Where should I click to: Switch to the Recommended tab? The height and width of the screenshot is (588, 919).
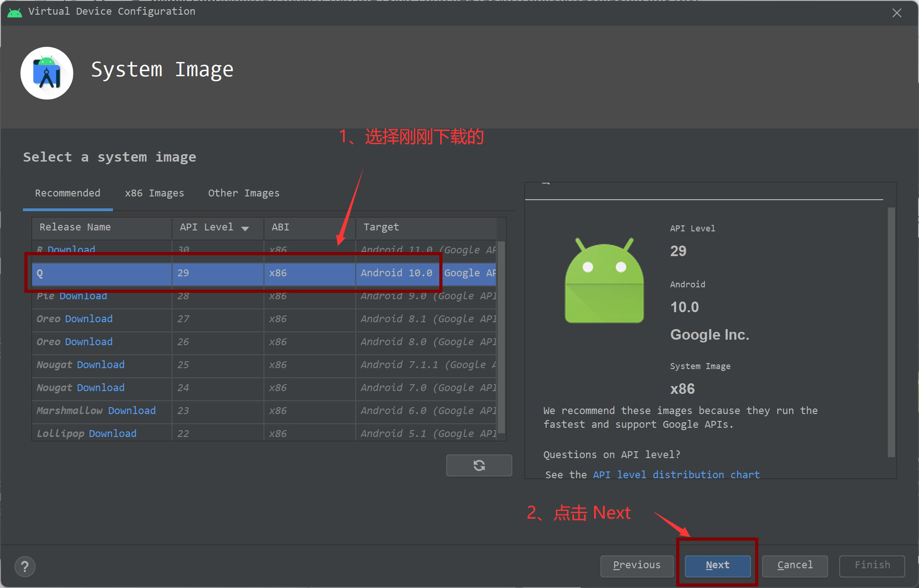point(67,193)
